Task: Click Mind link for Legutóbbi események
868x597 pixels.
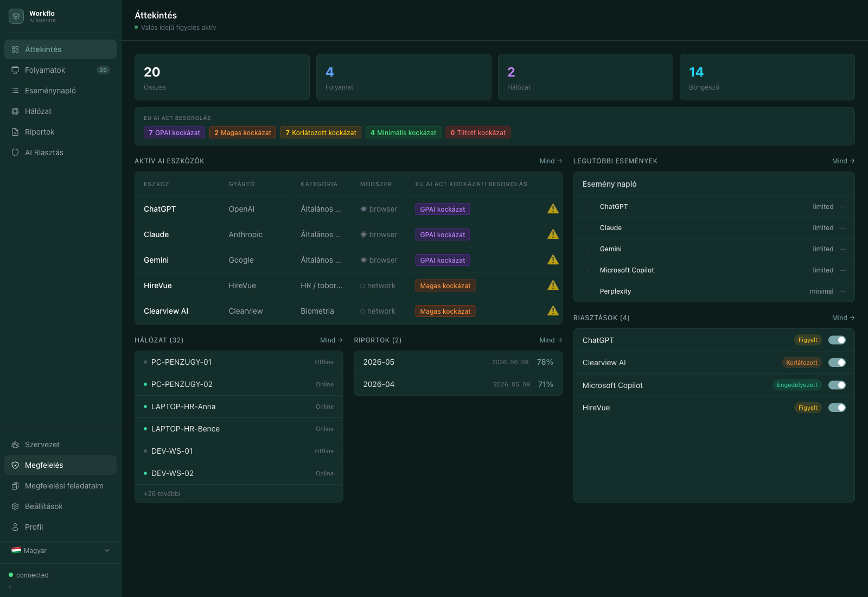Action: [x=843, y=161]
